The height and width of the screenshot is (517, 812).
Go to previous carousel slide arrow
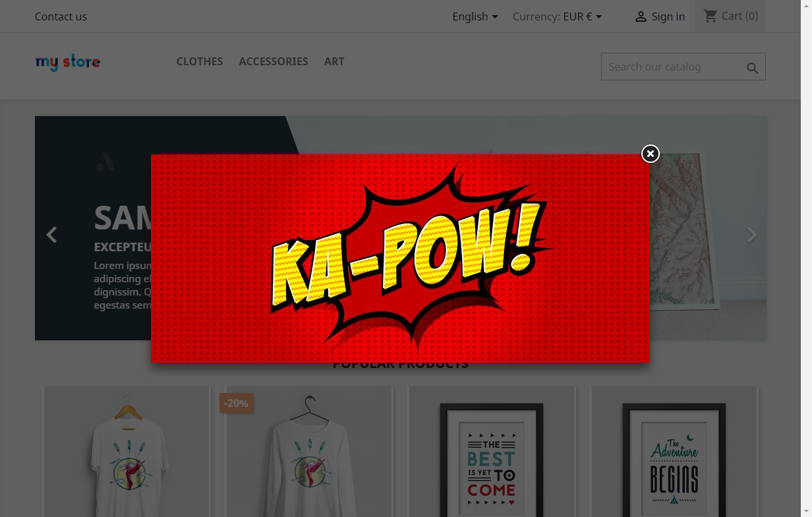51,235
